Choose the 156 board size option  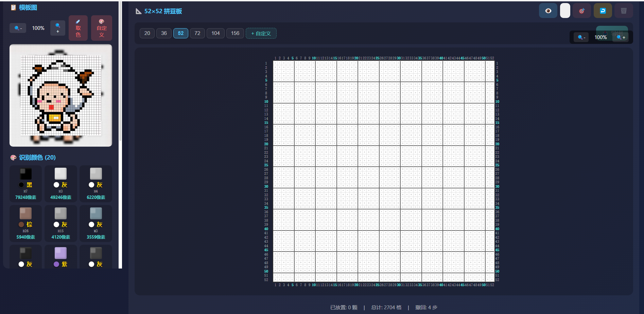[x=235, y=33]
